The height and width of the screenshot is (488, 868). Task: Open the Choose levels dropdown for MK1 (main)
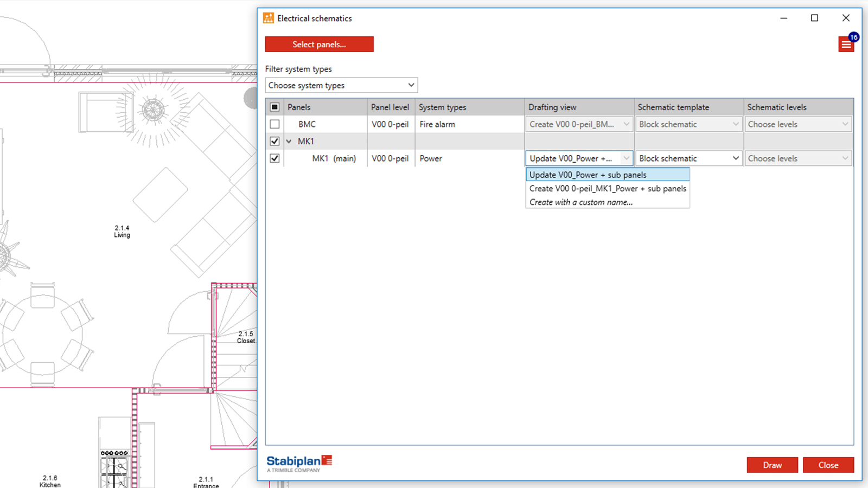(798, 158)
